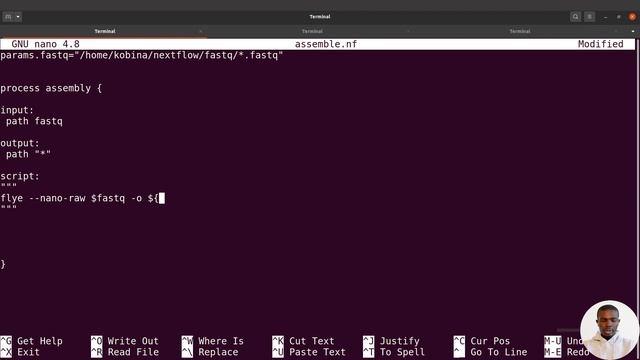Click the "Modified" status in the nano header
This screenshot has width=640, height=360.
600,44
